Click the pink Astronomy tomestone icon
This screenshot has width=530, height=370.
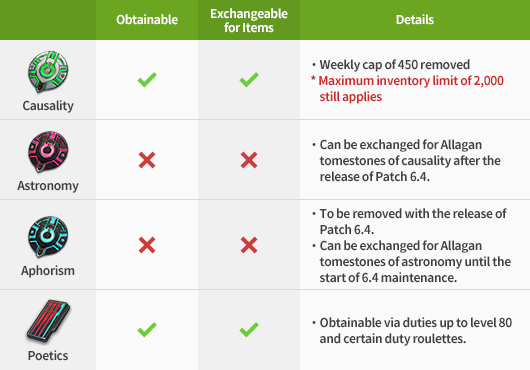pos(48,151)
